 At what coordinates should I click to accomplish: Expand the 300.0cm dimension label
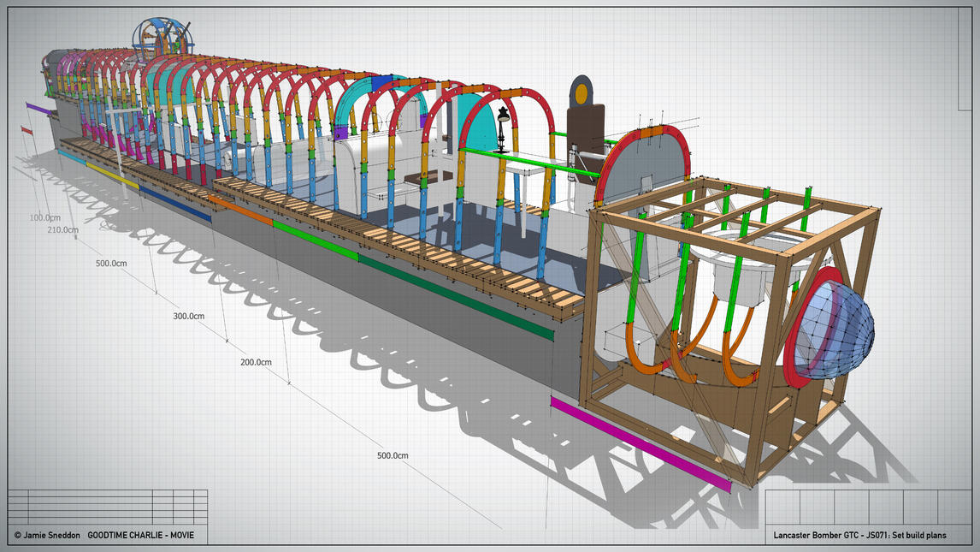188,316
